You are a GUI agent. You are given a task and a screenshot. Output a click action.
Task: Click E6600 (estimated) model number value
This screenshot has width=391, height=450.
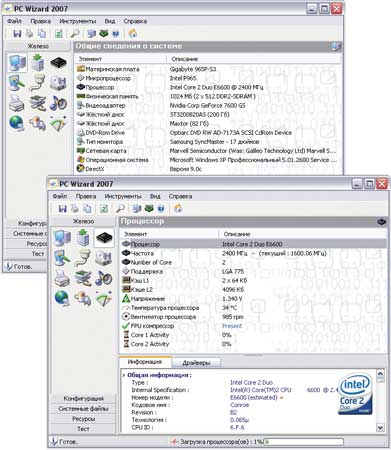[254, 398]
